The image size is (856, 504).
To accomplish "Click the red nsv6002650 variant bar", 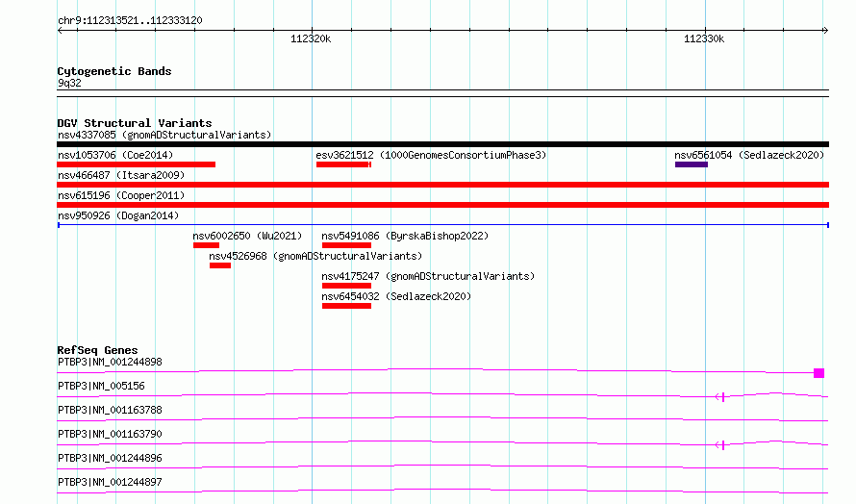I will pyautogui.click(x=206, y=245).
